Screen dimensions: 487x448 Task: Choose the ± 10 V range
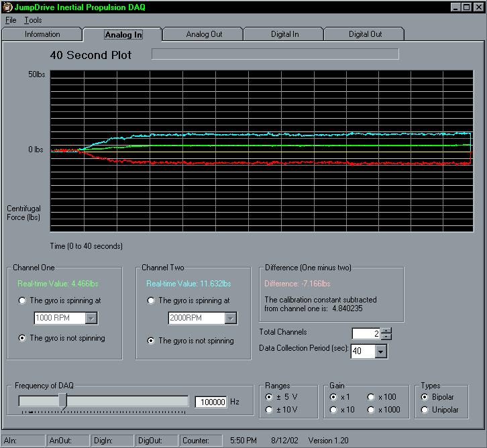[x=270, y=410]
